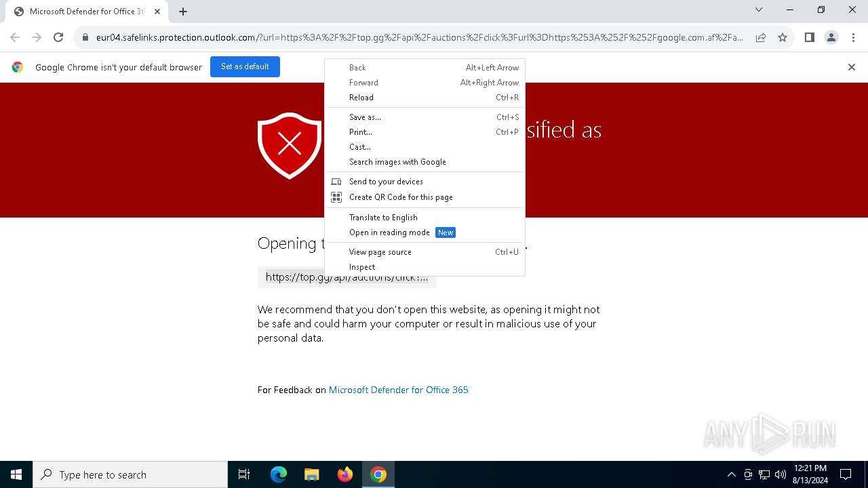Dismiss default browser notification bar
This screenshot has height=488, width=868.
[852, 67]
